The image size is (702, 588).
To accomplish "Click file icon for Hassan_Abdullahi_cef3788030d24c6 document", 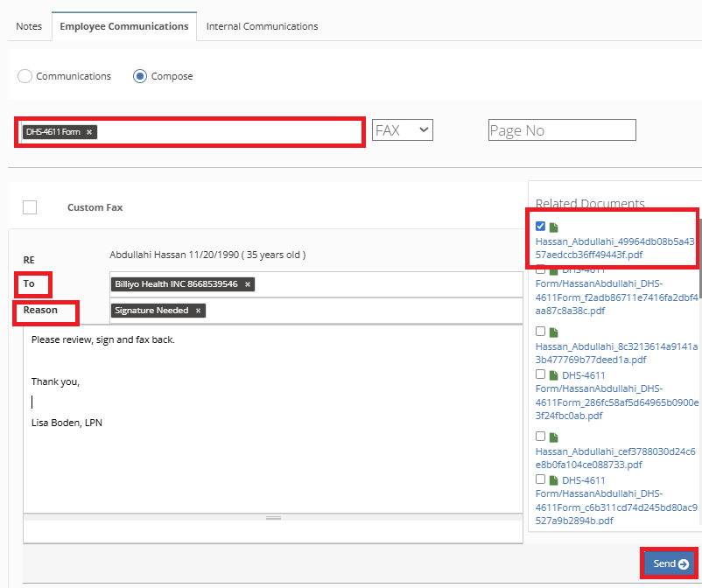I will 553,437.
